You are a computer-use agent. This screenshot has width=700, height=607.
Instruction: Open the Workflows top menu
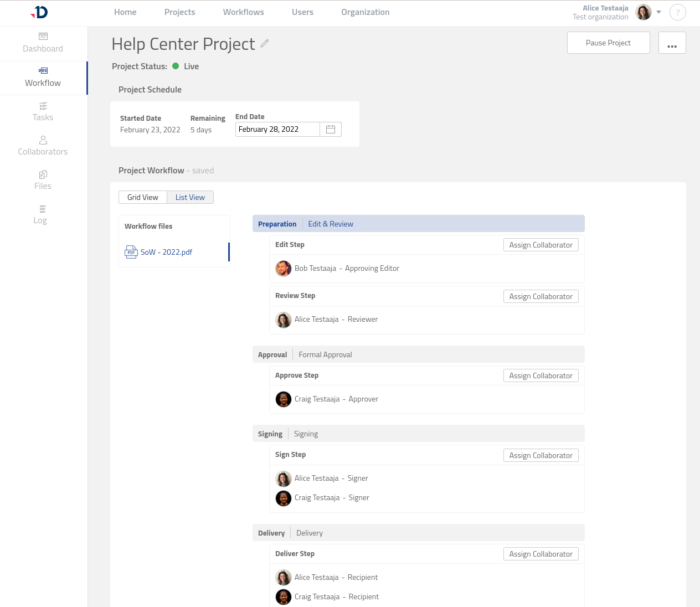coord(243,12)
